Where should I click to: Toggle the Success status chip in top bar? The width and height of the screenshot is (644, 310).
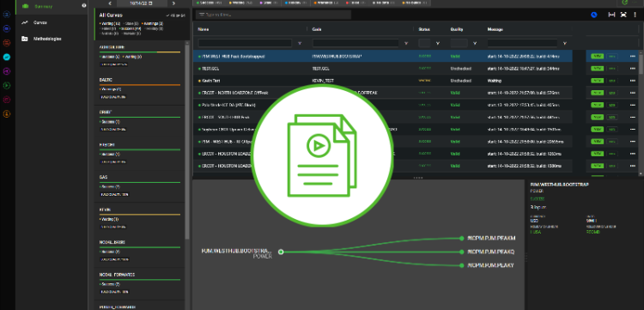[209, 3]
